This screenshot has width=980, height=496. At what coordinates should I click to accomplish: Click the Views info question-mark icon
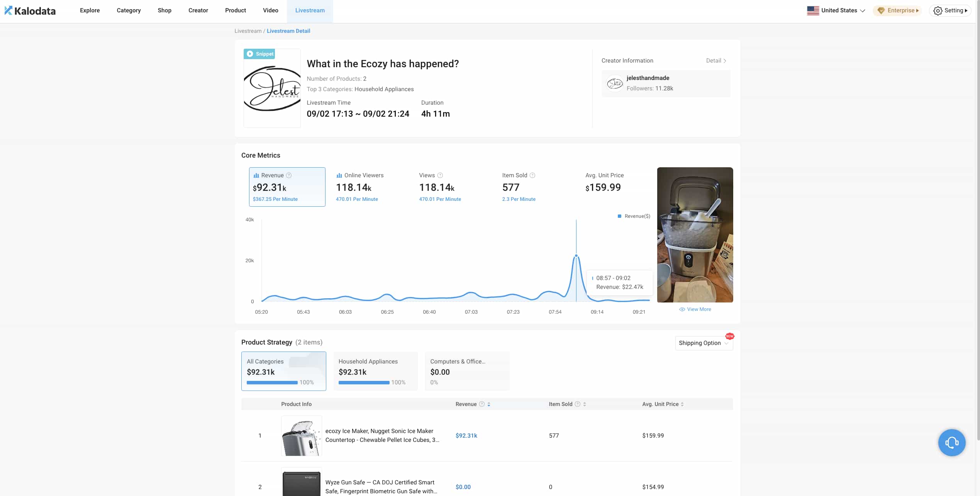pos(440,175)
